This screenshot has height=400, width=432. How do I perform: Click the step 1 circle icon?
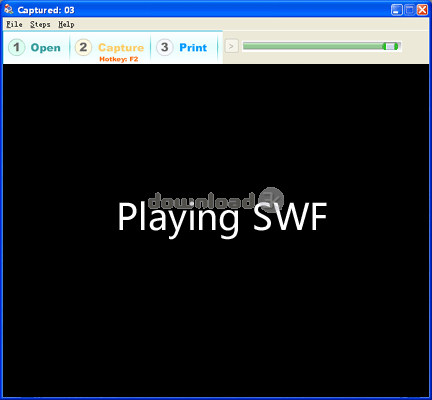pyautogui.click(x=16, y=47)
